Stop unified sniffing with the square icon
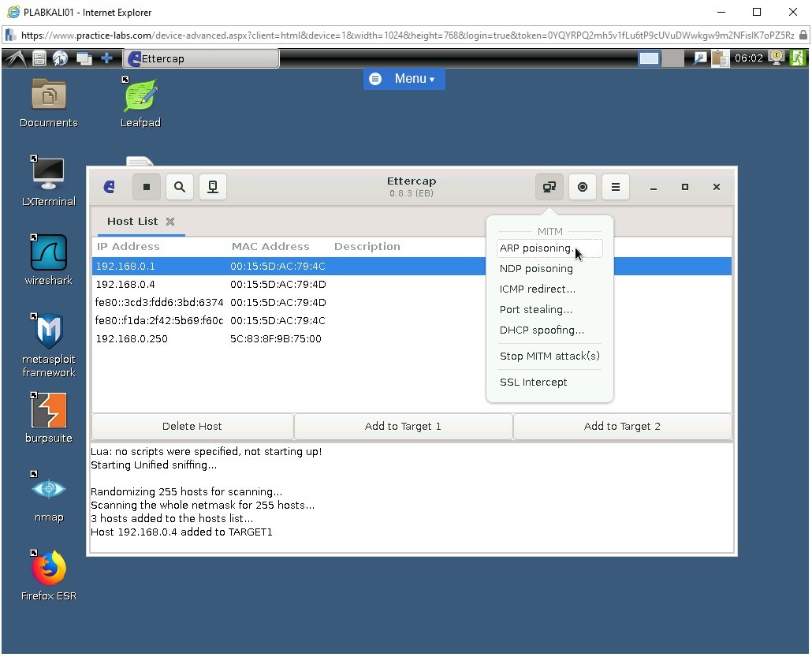Screen dimensions: 812x657 146,187
